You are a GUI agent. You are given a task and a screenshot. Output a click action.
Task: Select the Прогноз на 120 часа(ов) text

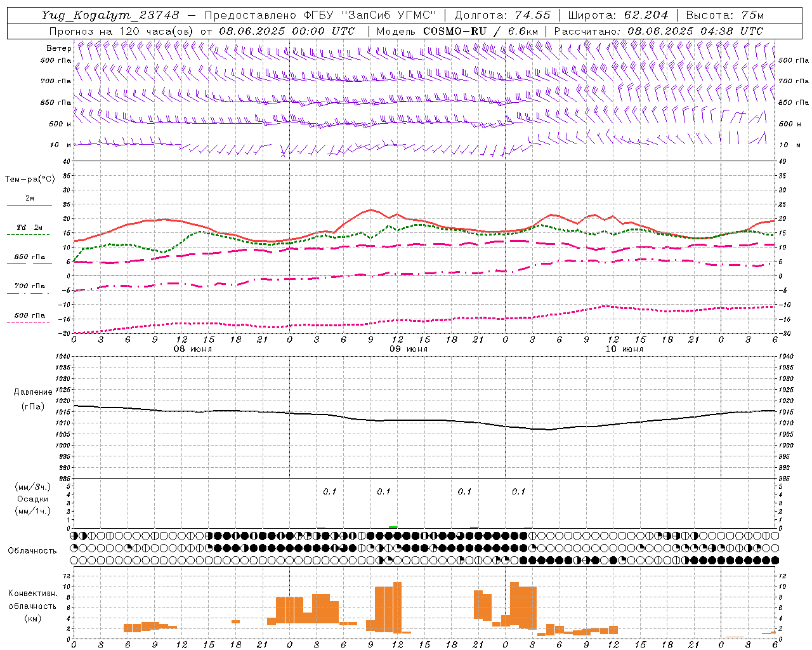122,31
